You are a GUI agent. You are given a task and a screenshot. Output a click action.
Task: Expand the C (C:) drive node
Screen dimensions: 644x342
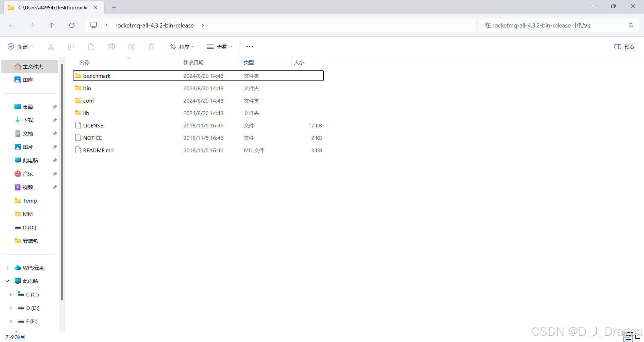pos(11,294)
